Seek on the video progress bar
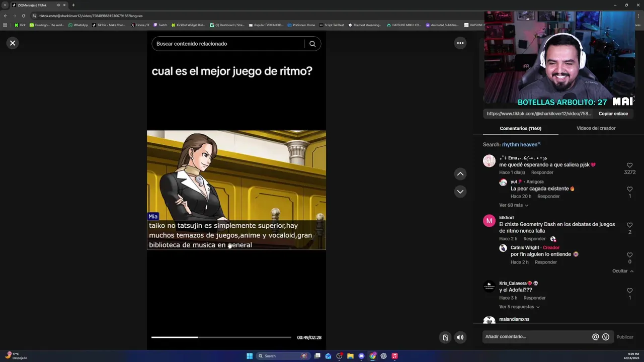This screenshot has height=362, width=644. coord(221,337)
